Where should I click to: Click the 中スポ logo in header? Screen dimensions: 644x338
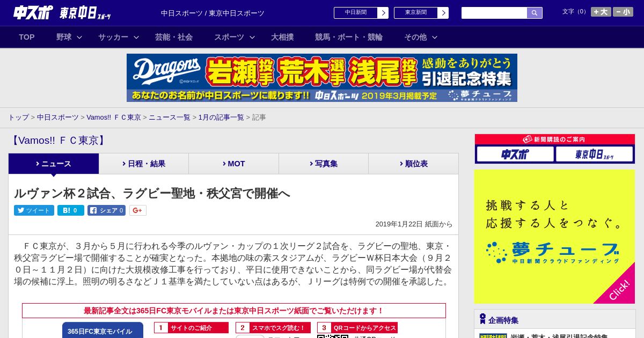click(x=33, y=12)
